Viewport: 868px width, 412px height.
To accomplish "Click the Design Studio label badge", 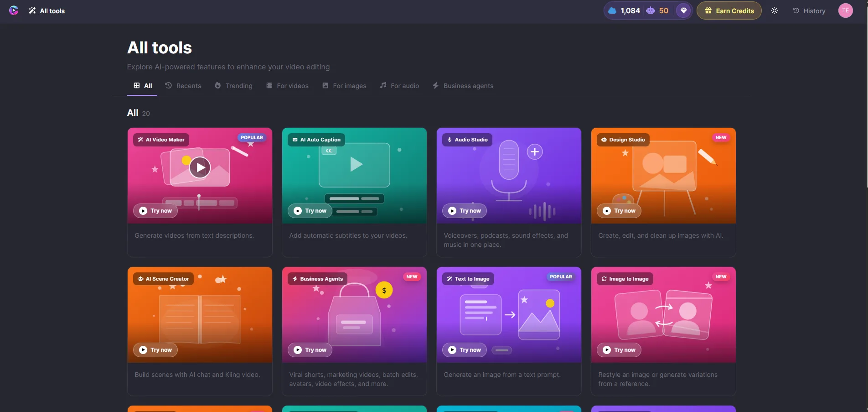I will tap(623, 140).
